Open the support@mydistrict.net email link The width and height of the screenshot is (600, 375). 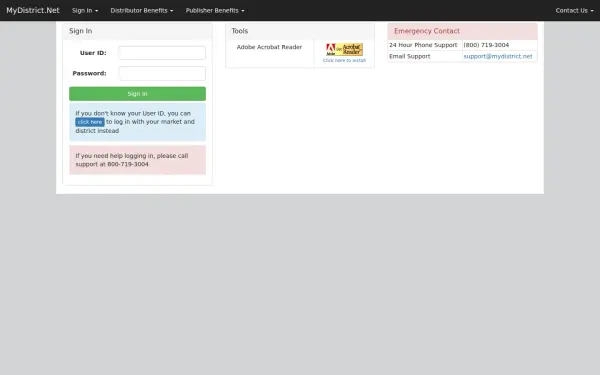pyautogui.click(x=498, y=56)
